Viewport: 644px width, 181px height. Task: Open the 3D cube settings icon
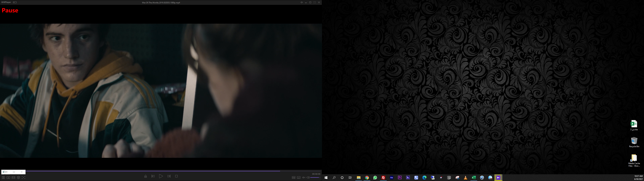(x=18, y=177)
